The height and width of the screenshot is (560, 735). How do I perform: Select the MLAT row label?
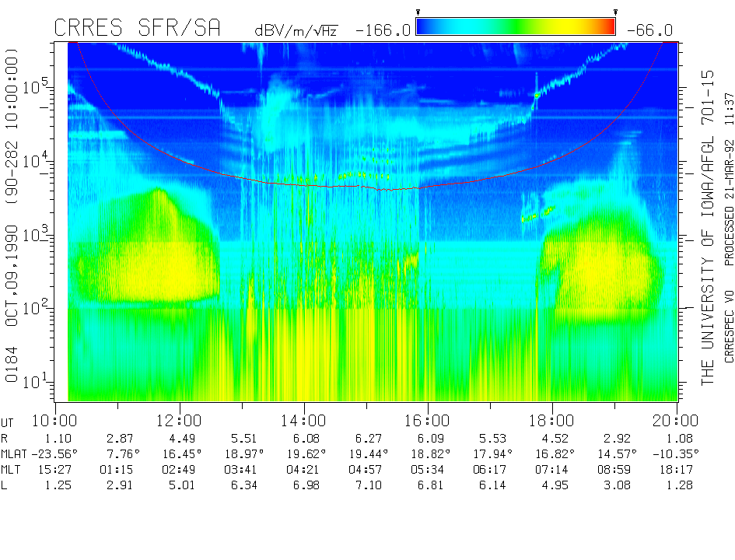tap(16, 453)
